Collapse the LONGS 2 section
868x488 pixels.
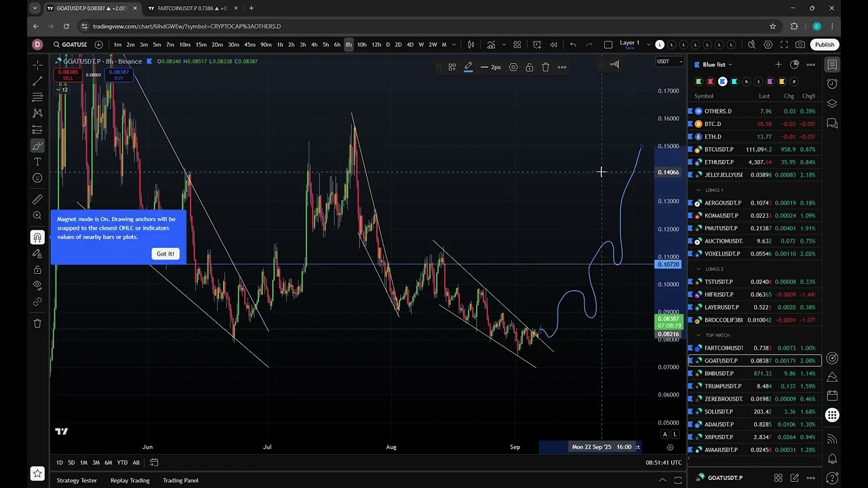(698, 269)
